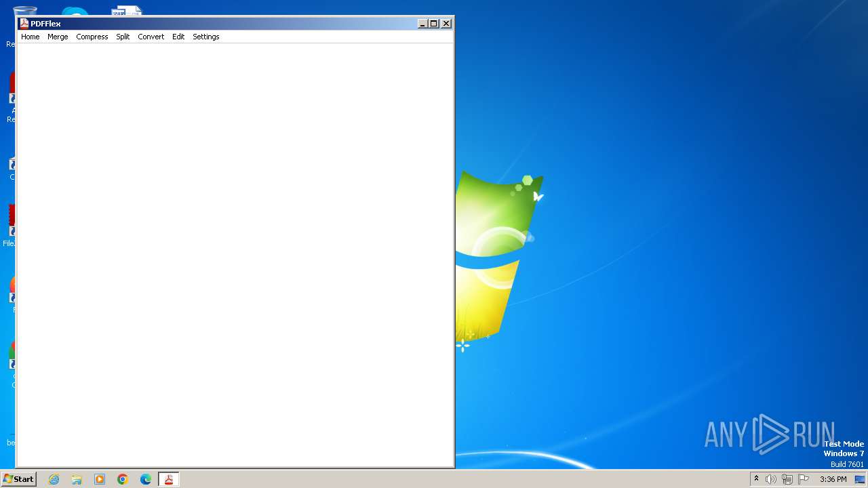Click the PDFFlex taskbar button
Screen dimensions: 868x488
tap(168, 479)
